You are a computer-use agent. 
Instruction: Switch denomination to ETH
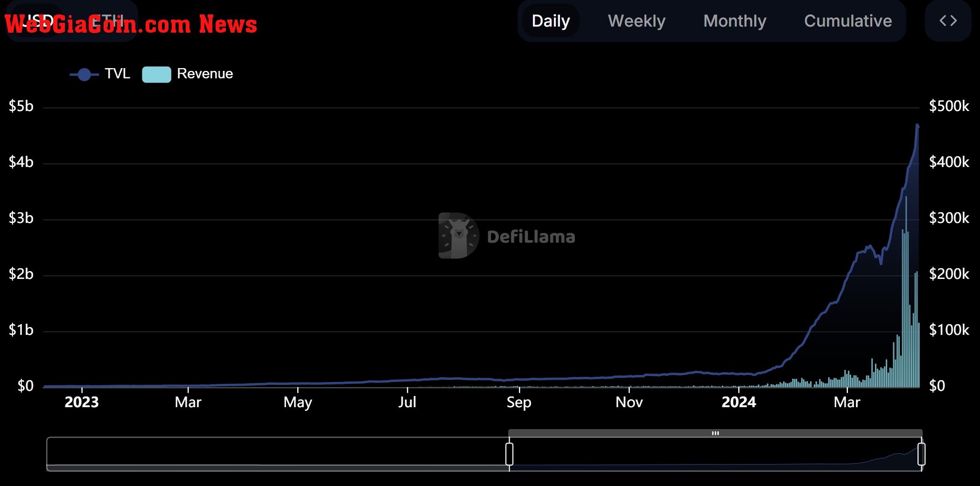click(x=108, y=21)
